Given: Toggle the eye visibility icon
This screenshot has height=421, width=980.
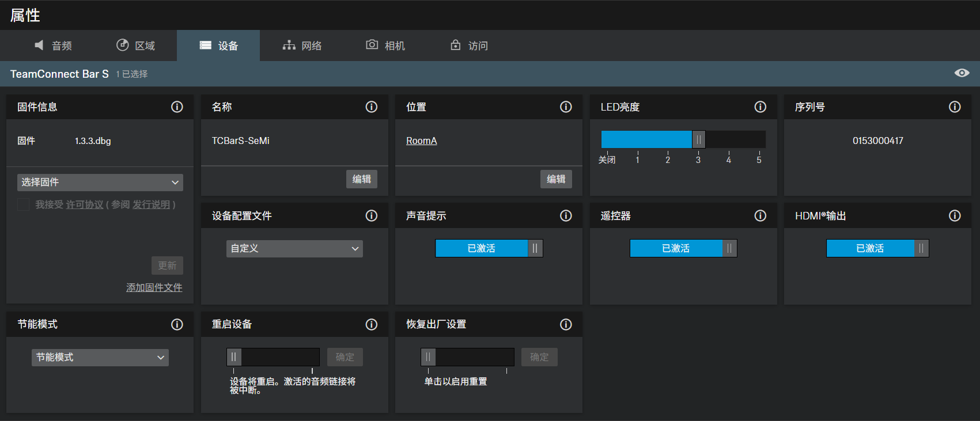Looking at the screenshot, I should (962, 73).
